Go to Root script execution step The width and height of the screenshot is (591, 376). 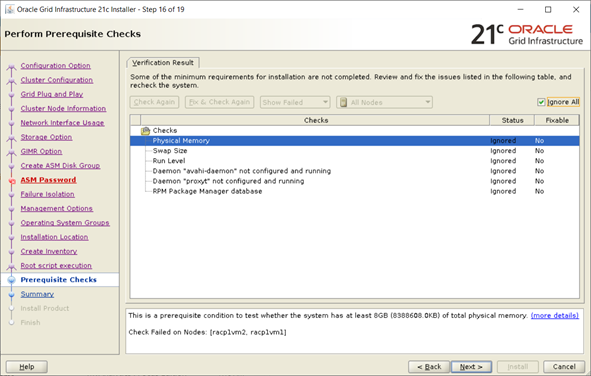tap(56, 266)
